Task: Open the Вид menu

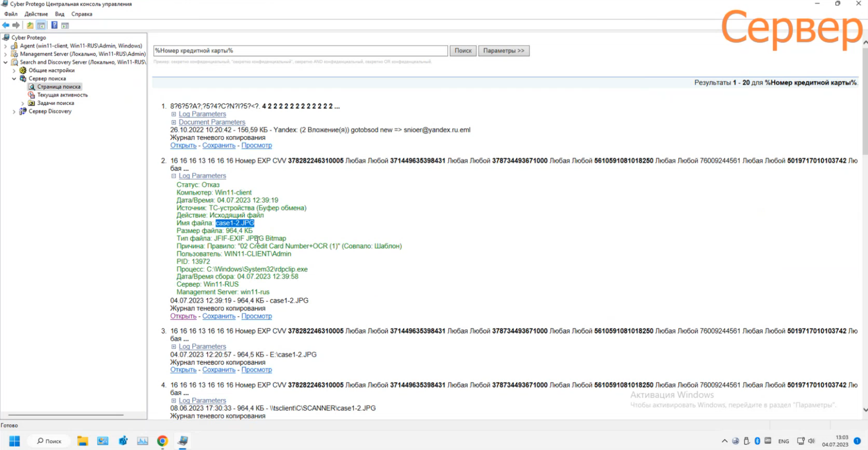Action: [60, 14]
